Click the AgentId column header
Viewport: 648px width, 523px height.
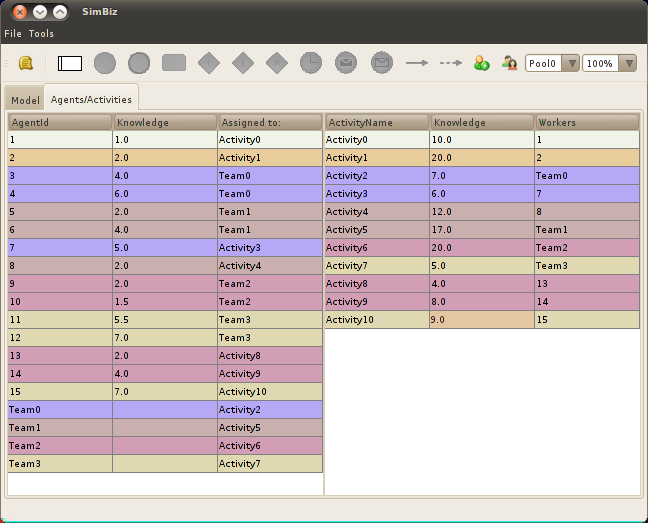point(60,122)
